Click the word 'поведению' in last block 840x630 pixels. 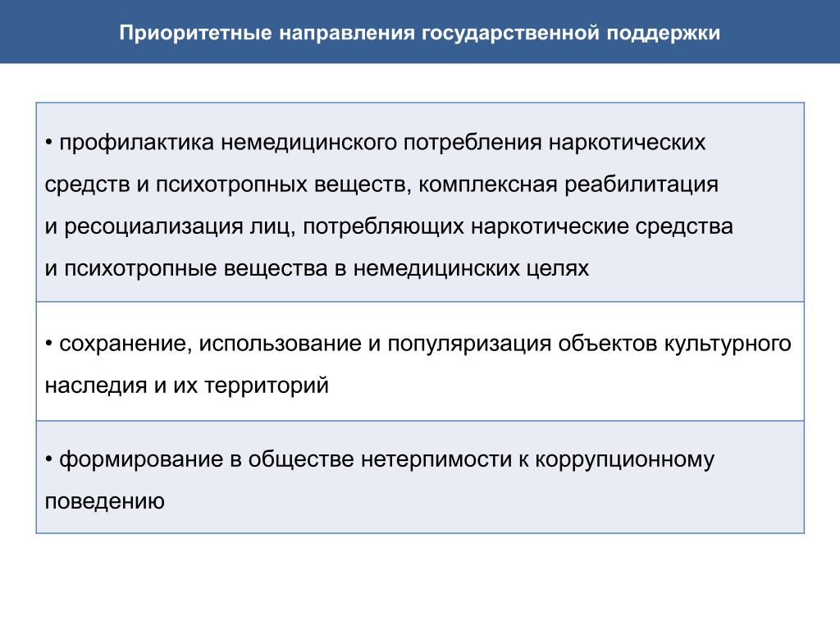104,501
